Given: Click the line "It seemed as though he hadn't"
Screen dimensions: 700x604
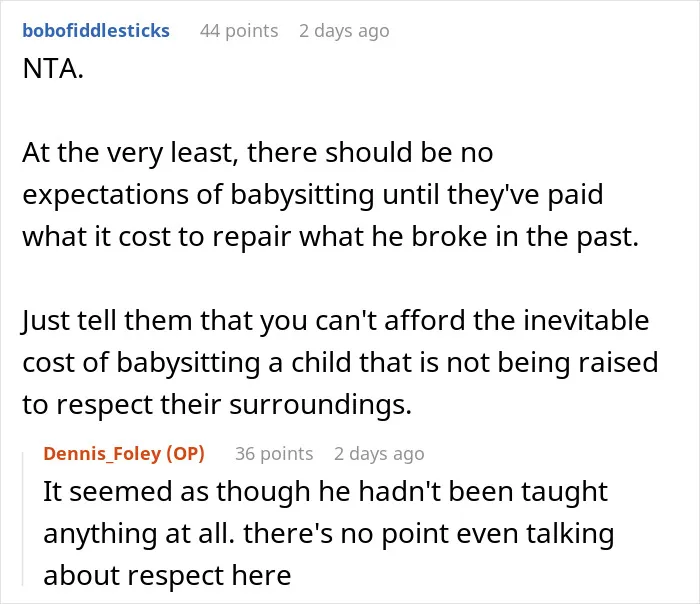Looking at the screenshot, I should click(325, 492).
